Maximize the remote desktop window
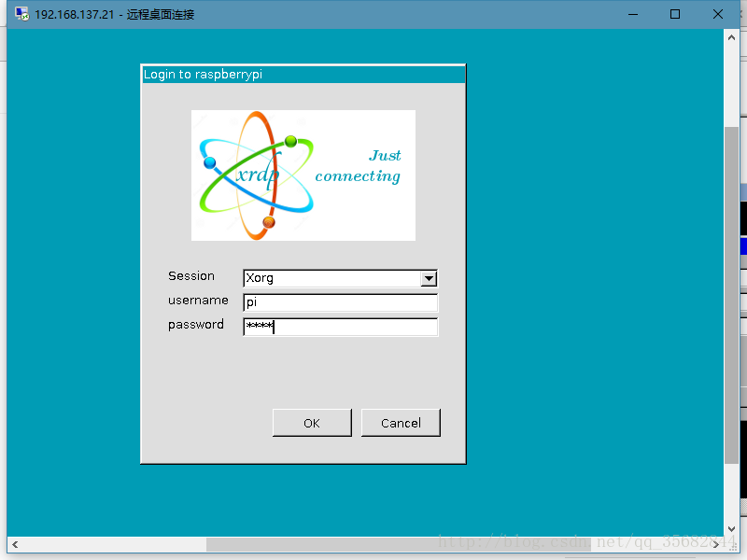Viewport: 747px width, 560px height. [x=674, y=14]
